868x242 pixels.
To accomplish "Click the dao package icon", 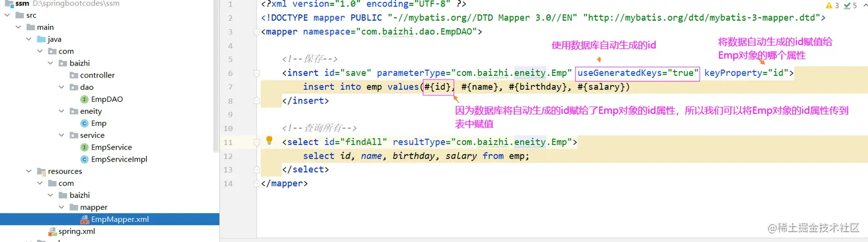I will pos(73,87).
